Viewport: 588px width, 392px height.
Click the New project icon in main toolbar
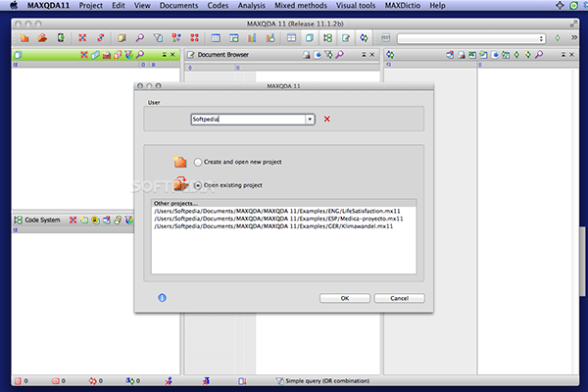tap(24, 38)
